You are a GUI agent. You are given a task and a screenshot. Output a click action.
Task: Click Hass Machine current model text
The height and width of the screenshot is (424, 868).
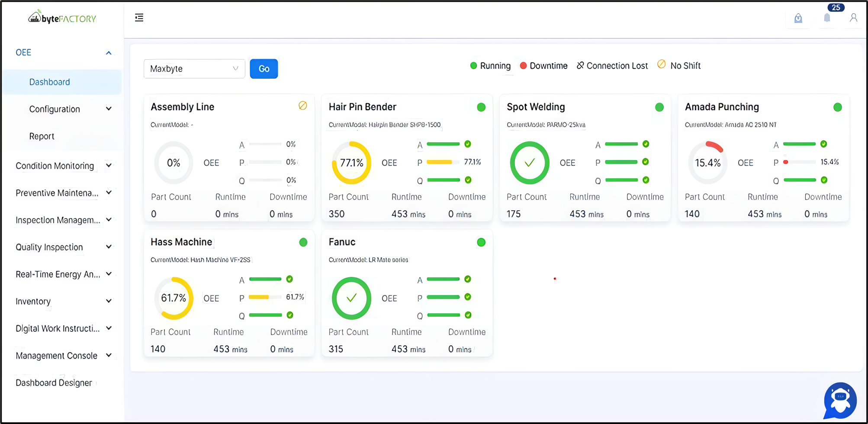tap(200, 260)
